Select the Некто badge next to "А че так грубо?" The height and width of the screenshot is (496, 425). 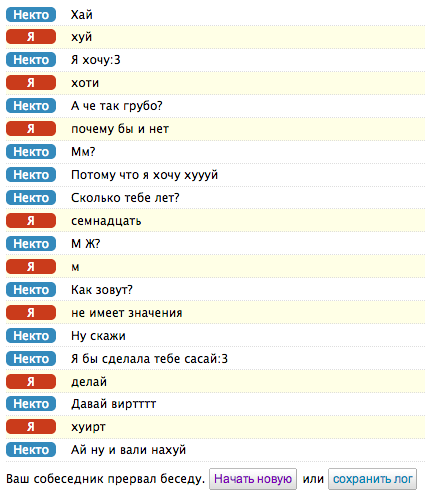coord(31,106)
